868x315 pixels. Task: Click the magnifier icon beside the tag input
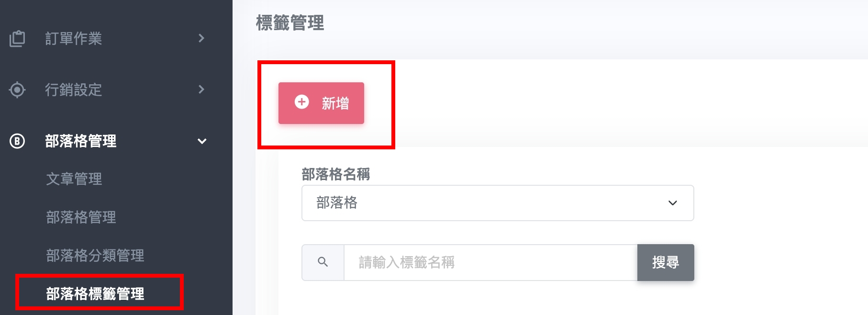coord(323,262)
